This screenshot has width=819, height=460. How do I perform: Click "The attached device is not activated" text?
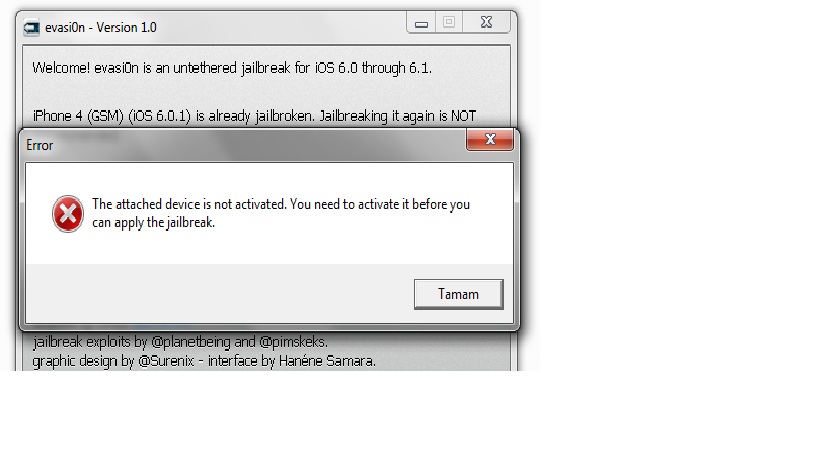click(190, 204)
